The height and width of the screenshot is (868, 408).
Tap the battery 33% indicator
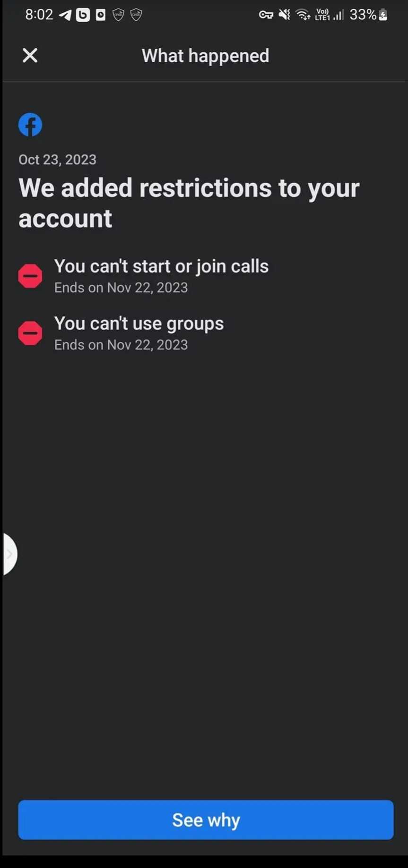point(368,15)
